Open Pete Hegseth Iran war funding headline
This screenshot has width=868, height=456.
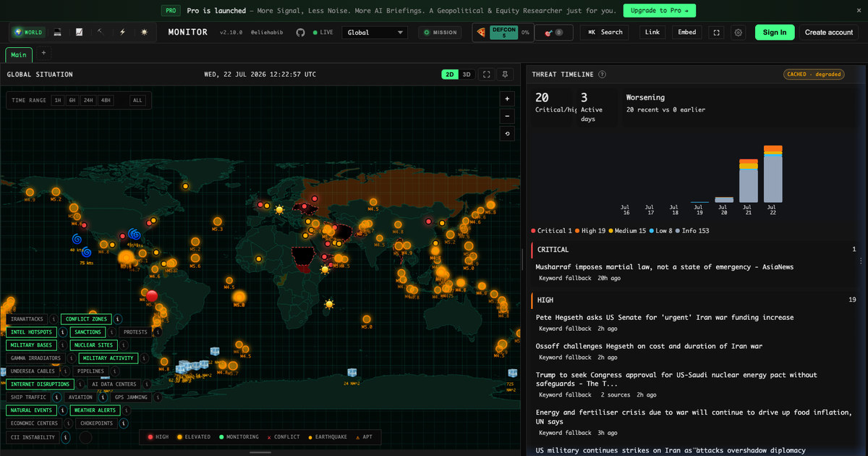coord(665,318)
